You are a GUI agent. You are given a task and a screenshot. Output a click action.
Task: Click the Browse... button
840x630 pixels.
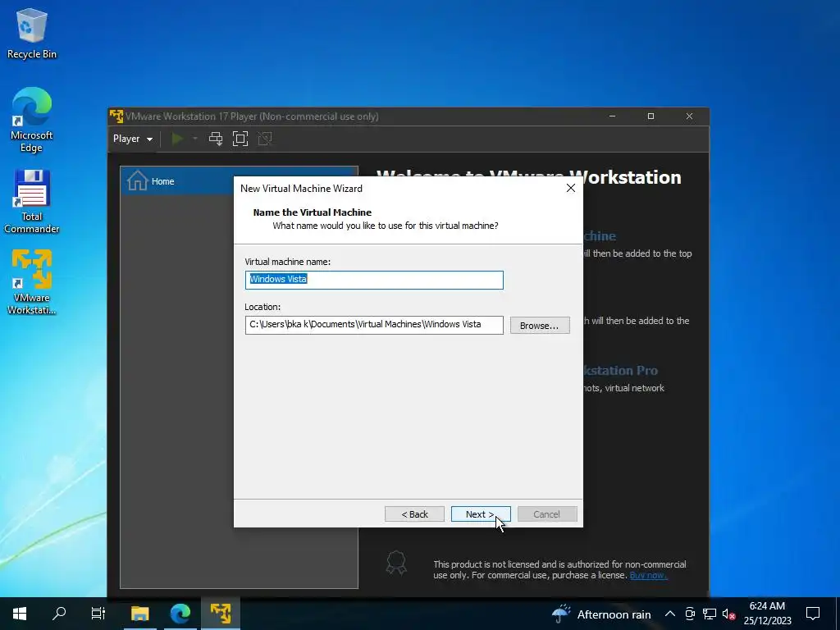[540, 325]
